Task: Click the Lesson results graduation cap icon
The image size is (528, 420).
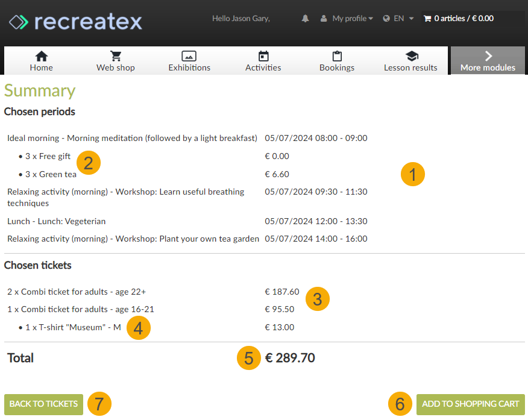Action: click(x=410, y=55)
